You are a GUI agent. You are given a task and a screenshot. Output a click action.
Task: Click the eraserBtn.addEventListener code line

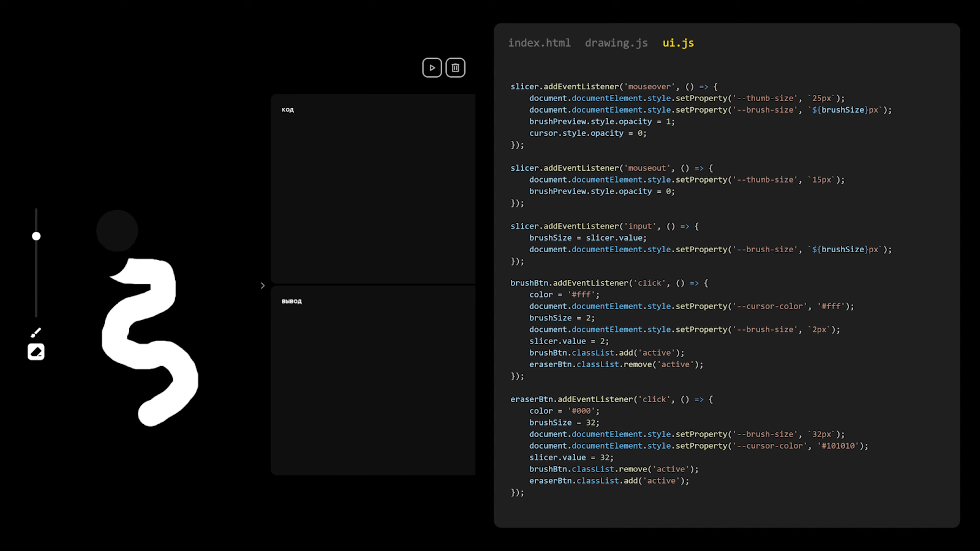point(611,400)
